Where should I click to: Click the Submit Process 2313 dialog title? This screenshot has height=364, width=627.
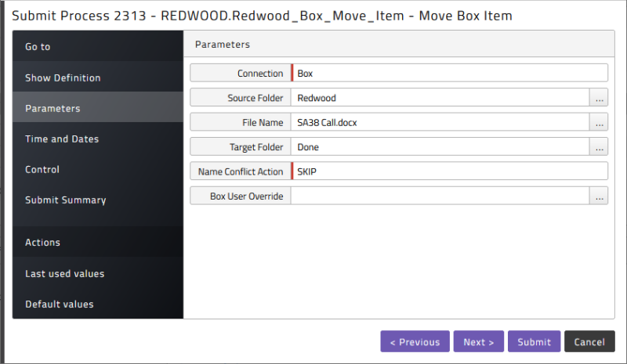point(262,16)
